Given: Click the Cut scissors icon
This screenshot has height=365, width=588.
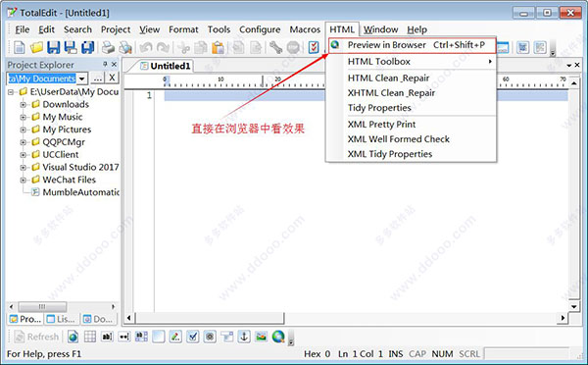Looking at the screenshot, I should (x=184, y=47).
